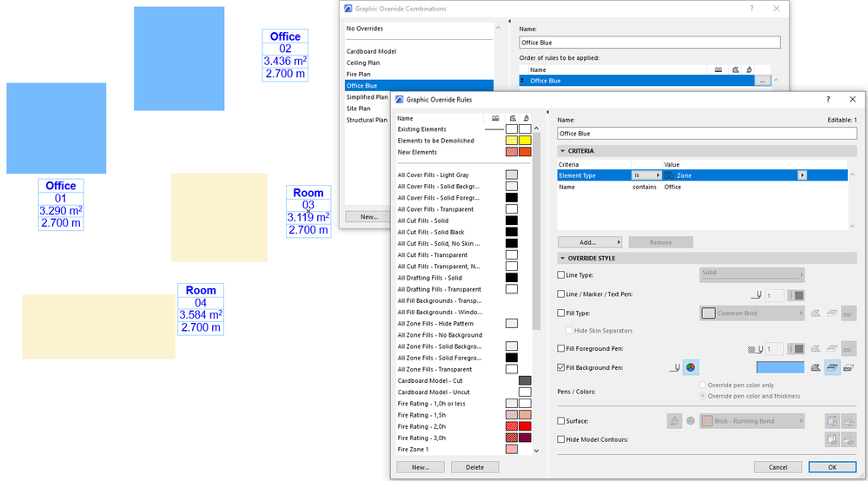Collapse the CRITERIA section
868x481 pixels.
pos(562,151)
